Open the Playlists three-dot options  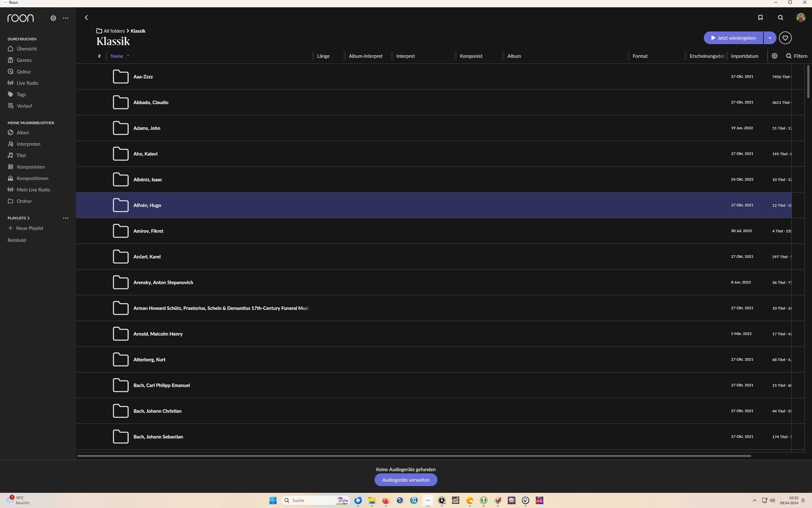coord(66,218)
